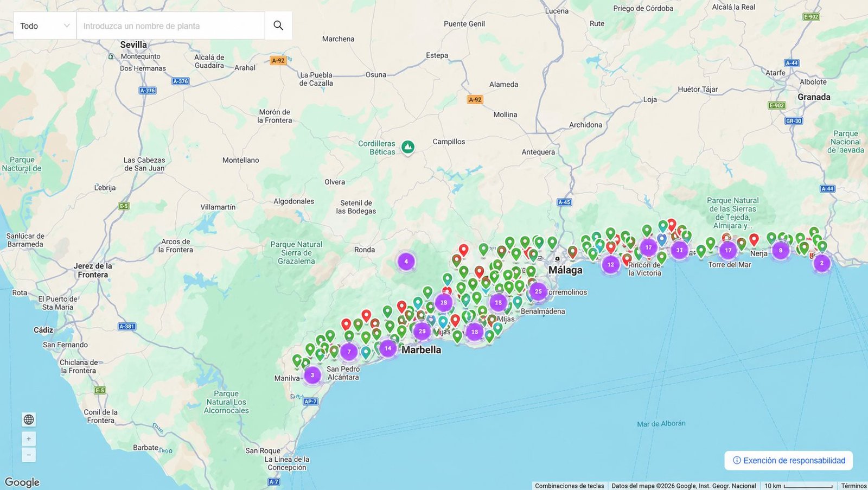Click the GR-30 road shield

click(x=794, y=121)
